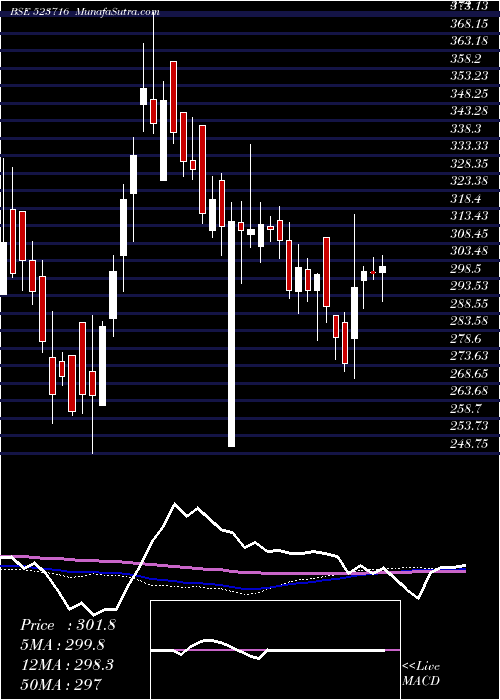500x700 pixels.
Task: Select the 343.28 price axis label
Action: click(469, 111)
